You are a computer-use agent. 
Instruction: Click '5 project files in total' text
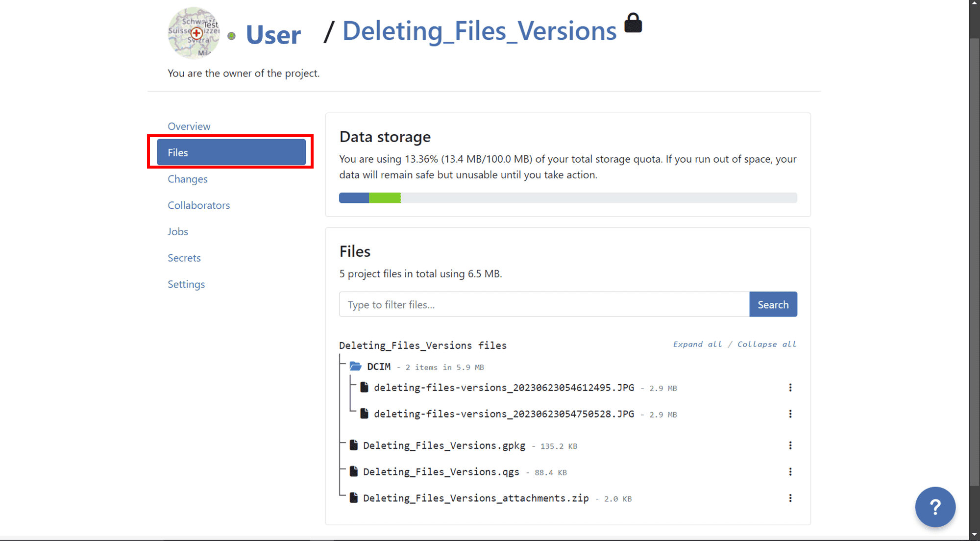coord(421,273)
